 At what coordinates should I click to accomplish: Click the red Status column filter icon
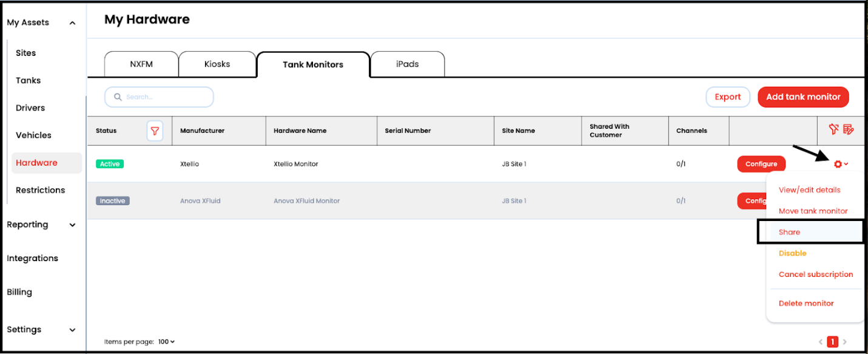pyautogui.click(x=155, y=131)
